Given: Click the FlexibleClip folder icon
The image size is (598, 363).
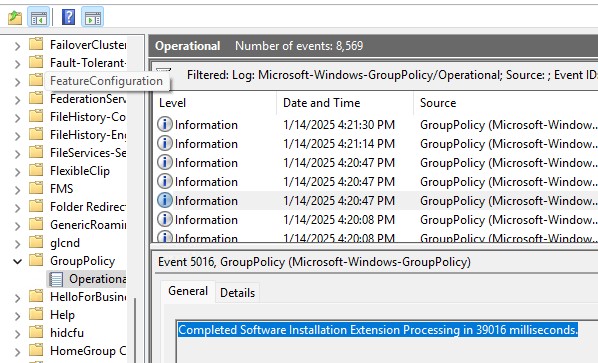Looking at the screenshot, I should (x=36, y=170).
